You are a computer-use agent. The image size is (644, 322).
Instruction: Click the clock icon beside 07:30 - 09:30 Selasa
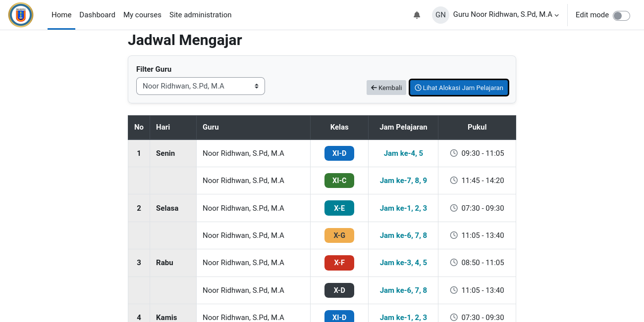tap(454, 208)
